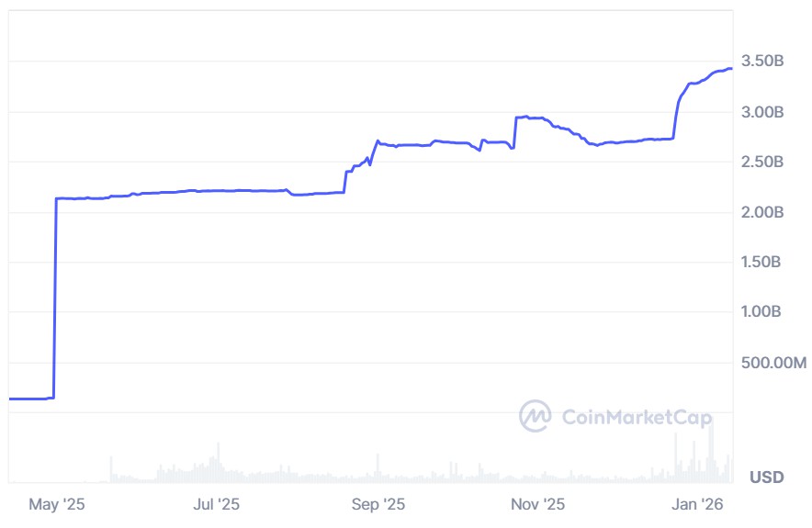Screen dimensions: 812x528
Task: Select the 1.50B axis value
Action: coord(762,263)
